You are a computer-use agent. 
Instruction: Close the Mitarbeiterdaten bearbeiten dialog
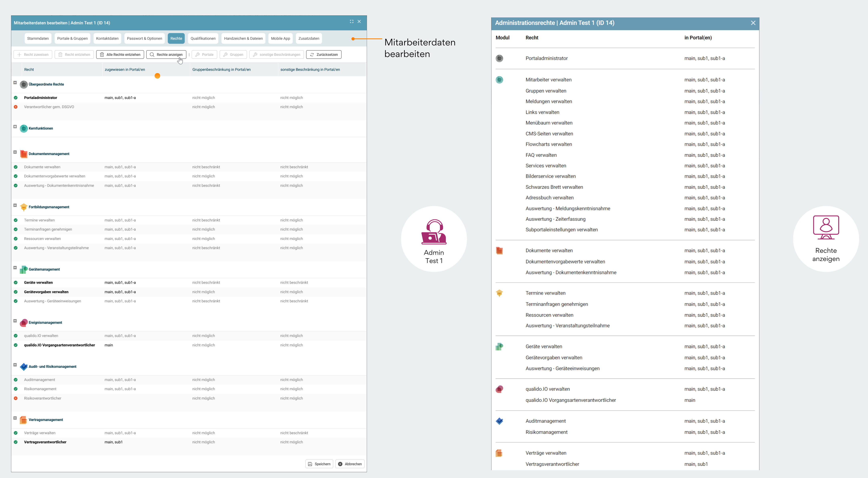click(359, 22)
